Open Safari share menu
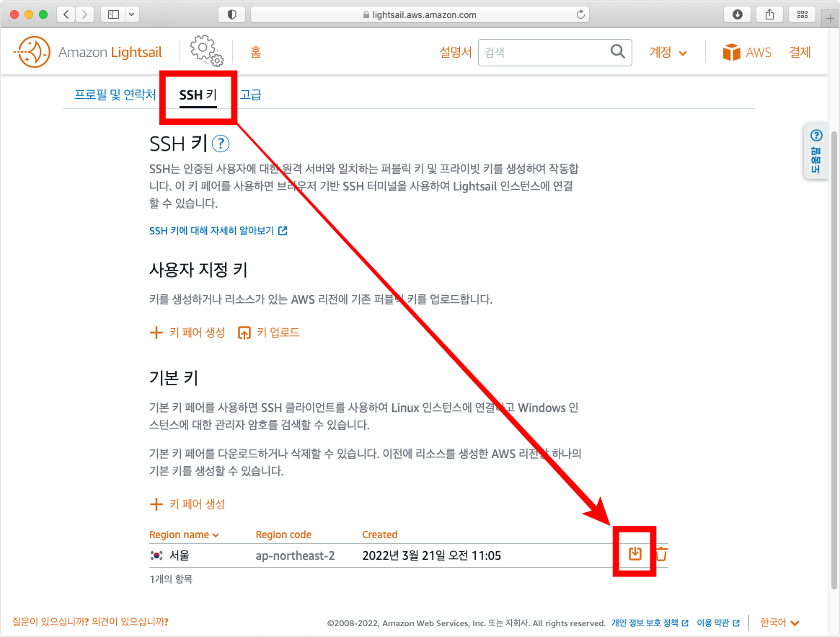840x637 pixels. 770,14
